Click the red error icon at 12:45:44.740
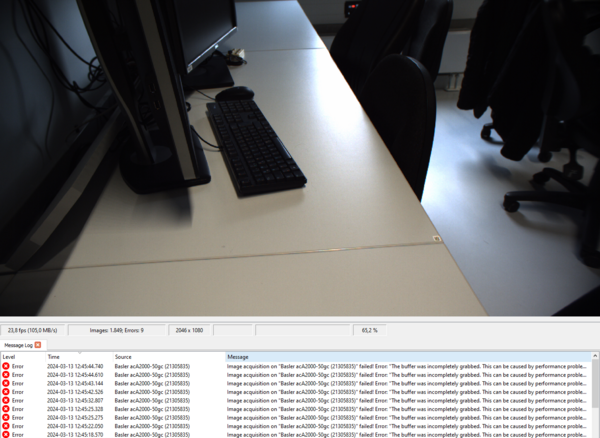The height and width of the screenshot is (438, 600). click(6, 366)
